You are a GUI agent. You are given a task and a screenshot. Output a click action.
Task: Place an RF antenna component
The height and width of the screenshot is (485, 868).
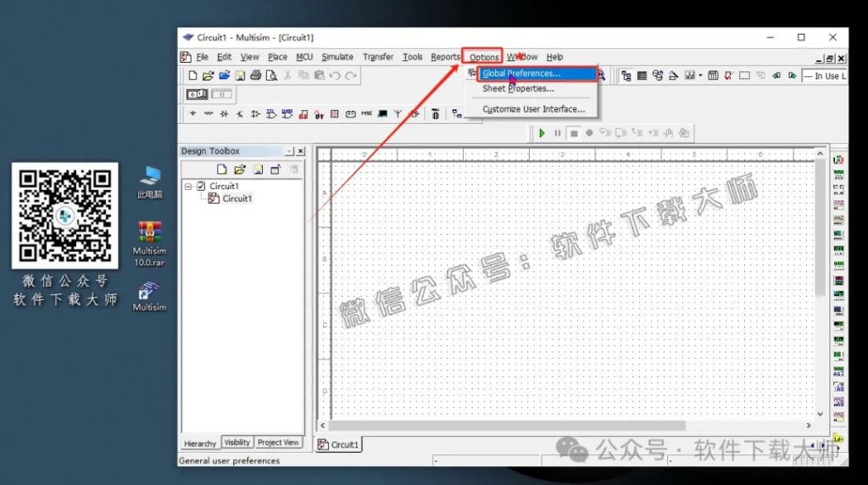tap(398, 114)
